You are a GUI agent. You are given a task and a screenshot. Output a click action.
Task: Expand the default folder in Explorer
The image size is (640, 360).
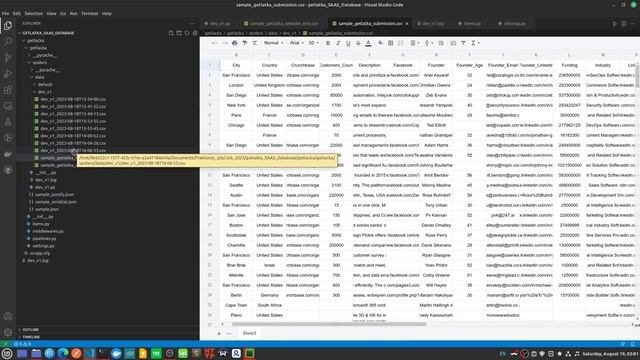click(x=45, y=84)
